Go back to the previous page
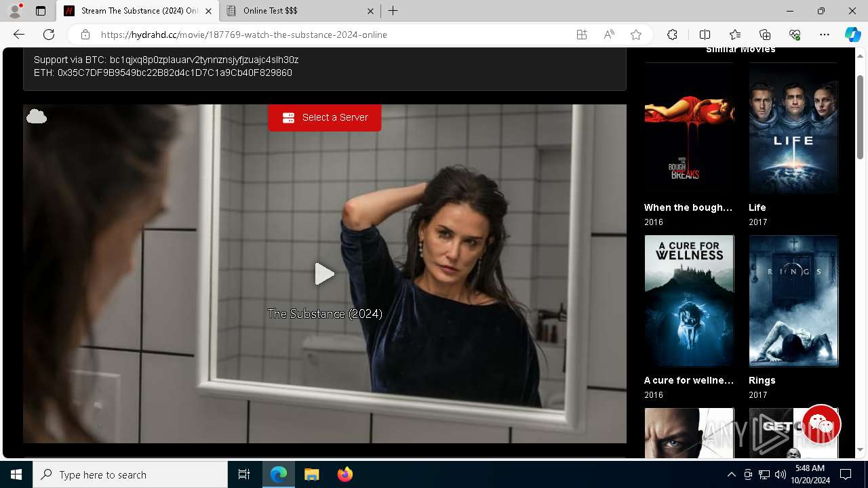868x488 pixels. 19,35
